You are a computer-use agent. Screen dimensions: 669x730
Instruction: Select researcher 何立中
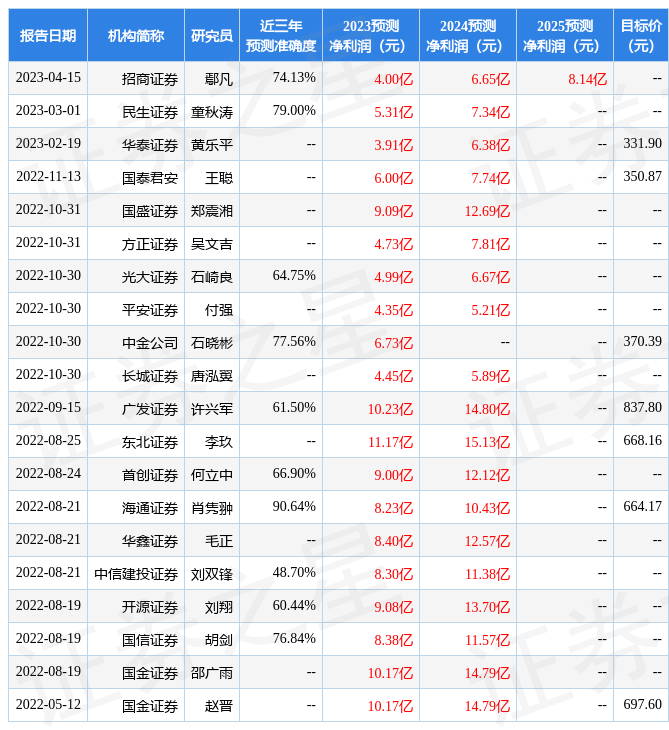pos(212,476)
